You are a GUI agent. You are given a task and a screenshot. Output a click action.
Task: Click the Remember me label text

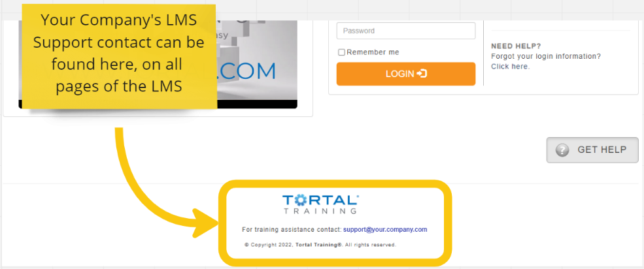[373, 52]
